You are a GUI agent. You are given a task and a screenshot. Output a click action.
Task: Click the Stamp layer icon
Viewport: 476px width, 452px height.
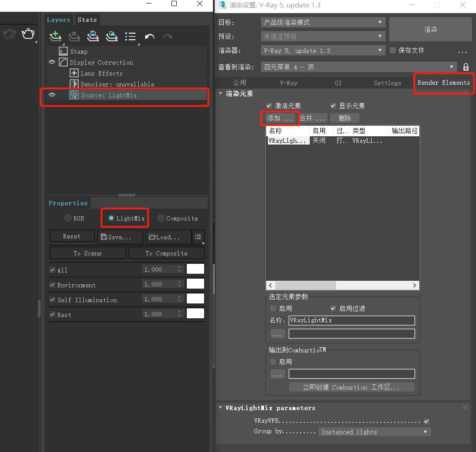[x=63, y=51]
